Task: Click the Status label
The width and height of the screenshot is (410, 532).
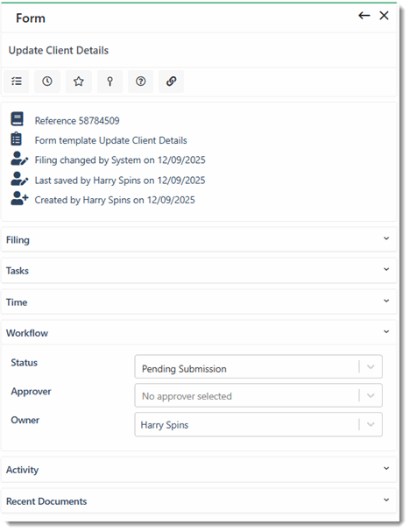Action: coord(24,363)
